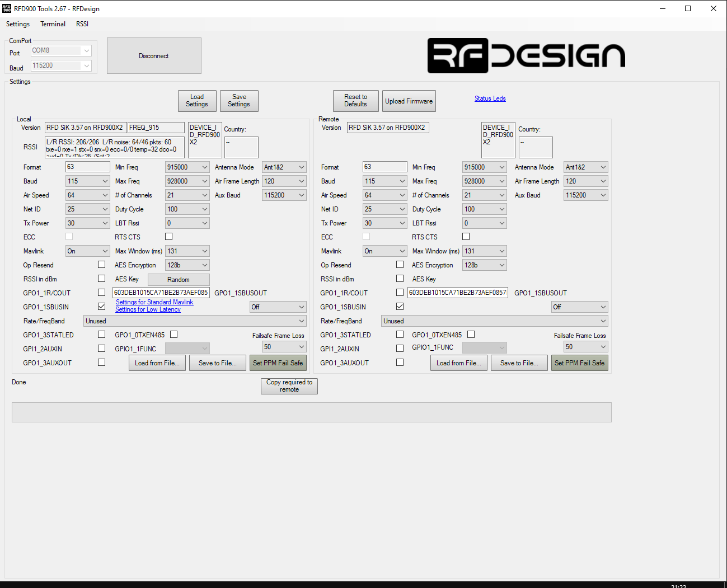Viewport: 727px width, 588px height.
Task: Expand Remote Antenna Mode dropdown
Action: 586,167
